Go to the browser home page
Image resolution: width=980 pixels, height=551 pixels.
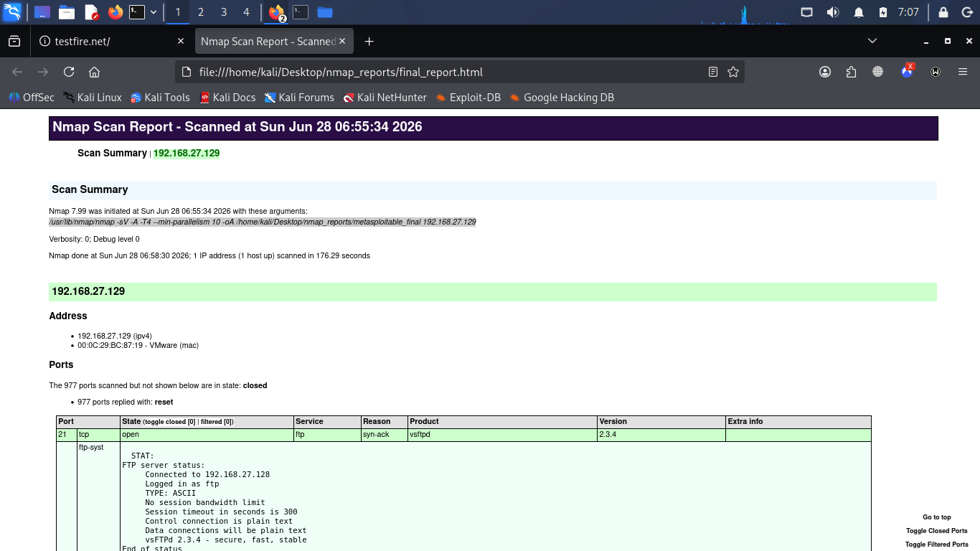tap(94, 72)
